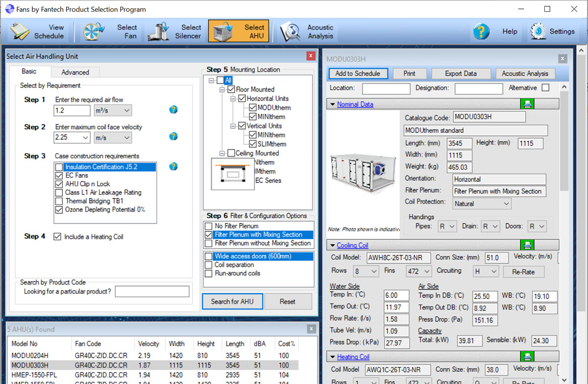
Task: Close the Select Air Handling Unit panel
Action: click(x=310, y=56)
